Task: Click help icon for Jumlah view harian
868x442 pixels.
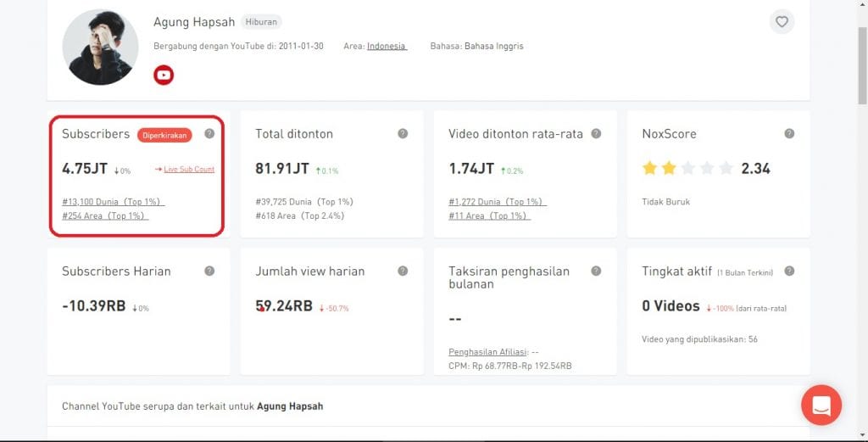Action: 403,271
